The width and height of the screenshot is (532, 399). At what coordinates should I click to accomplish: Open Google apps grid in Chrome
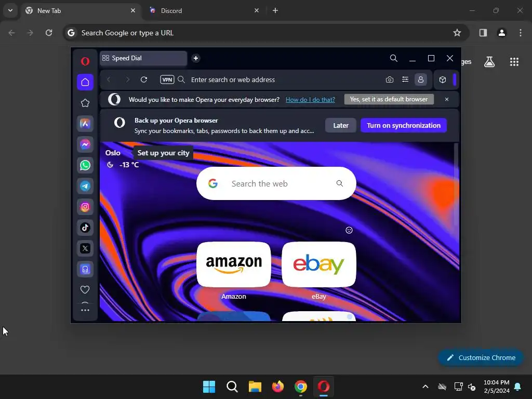coord(514,62)
